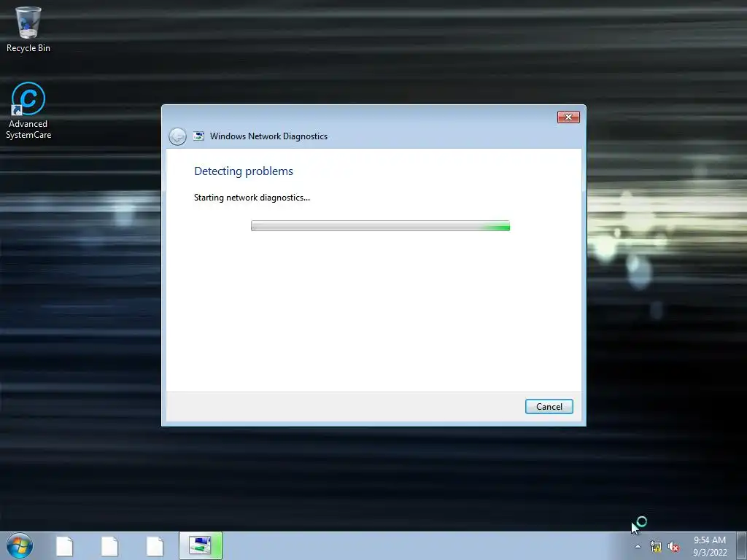The height and width of the screenshot is (560, 747).
Task: Click "Starting network diagnostics..." status text
Action: coord(252,198)
